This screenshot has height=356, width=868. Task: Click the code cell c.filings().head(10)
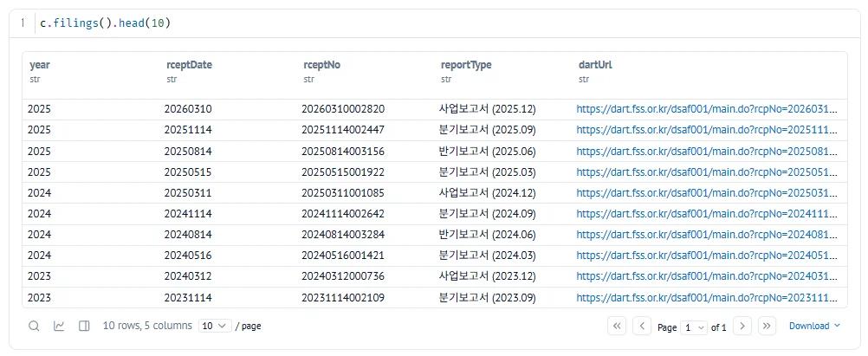click(105, 23)
